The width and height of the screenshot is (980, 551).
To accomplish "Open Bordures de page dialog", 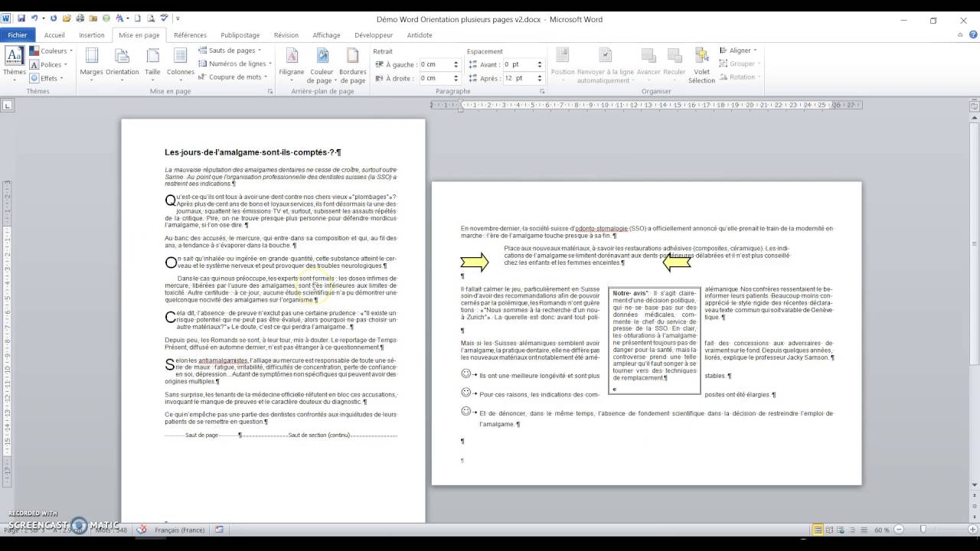I will [x=352, y=64].
